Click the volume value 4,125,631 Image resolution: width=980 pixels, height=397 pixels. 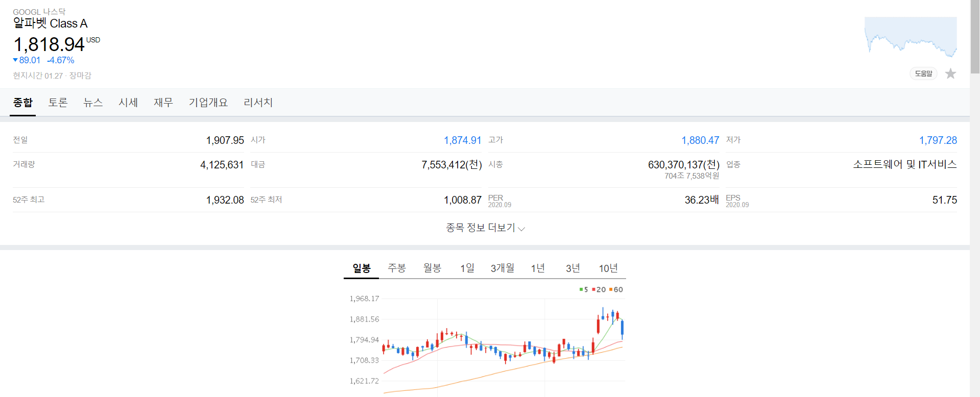(222, 165)
